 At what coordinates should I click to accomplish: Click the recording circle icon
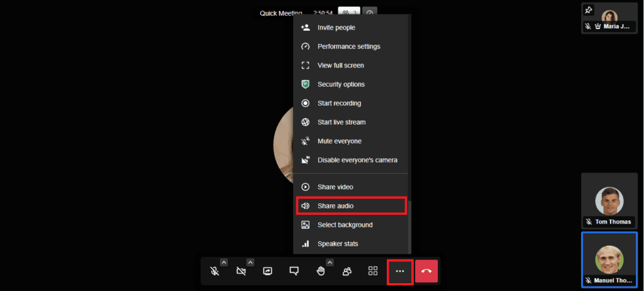tap(305, 103)
